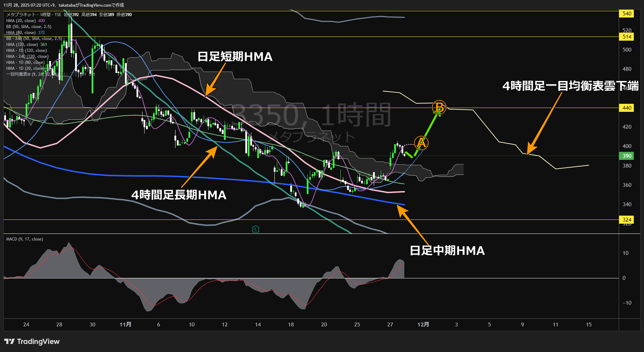Click the yellow 540 price label
The width and height of the screenshot is (644, 352).
click(x=627, y=14)
